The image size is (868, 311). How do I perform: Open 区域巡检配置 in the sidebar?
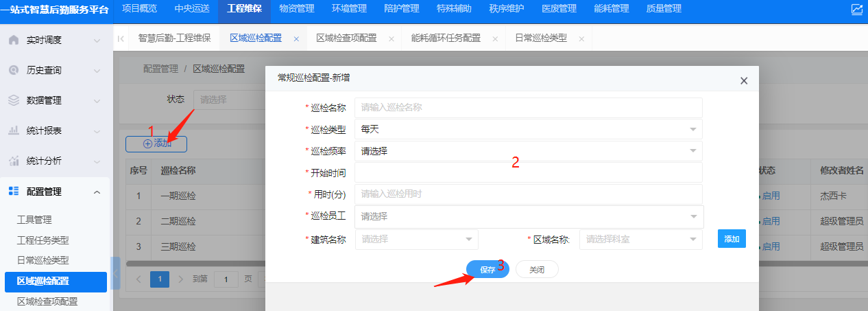[56, 281]
